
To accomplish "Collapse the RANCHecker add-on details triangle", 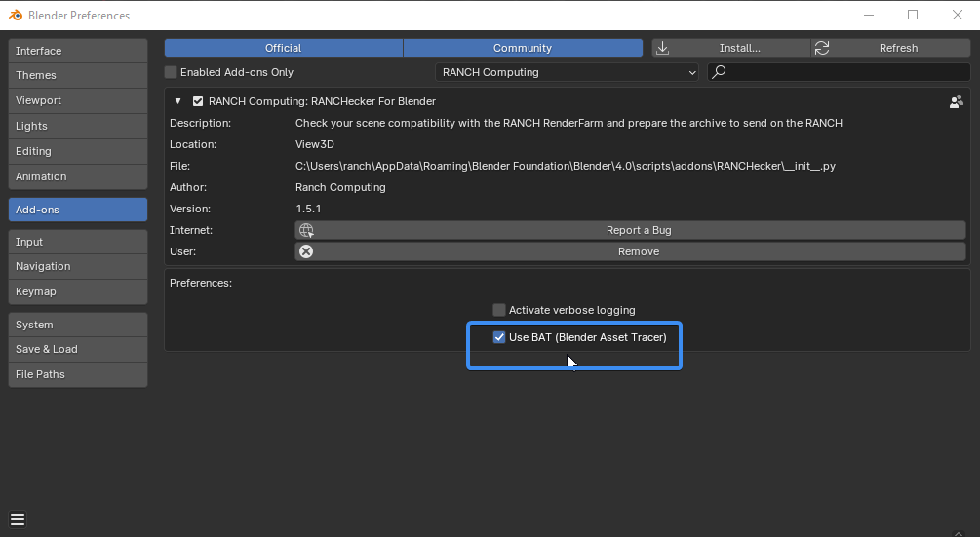I will [178, 101].
